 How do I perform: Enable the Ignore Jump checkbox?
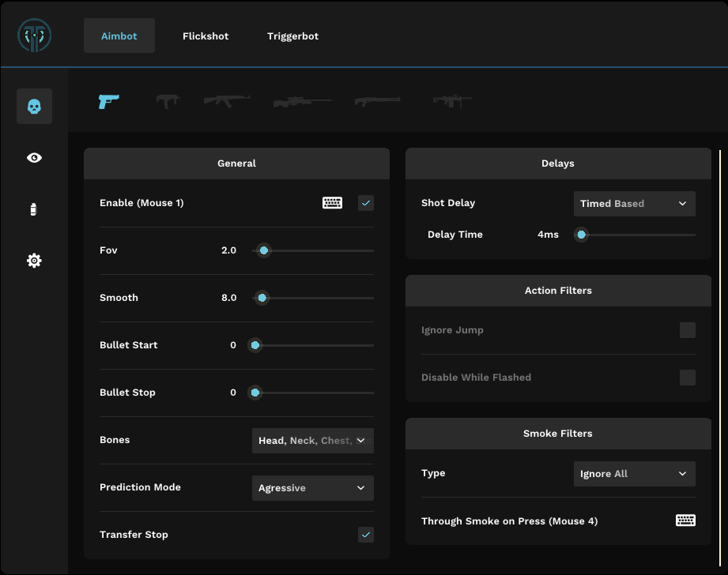coord(688,330)
